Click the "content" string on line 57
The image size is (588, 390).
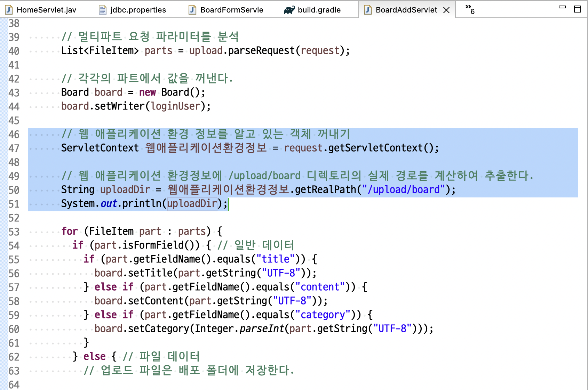pos(320,287)
